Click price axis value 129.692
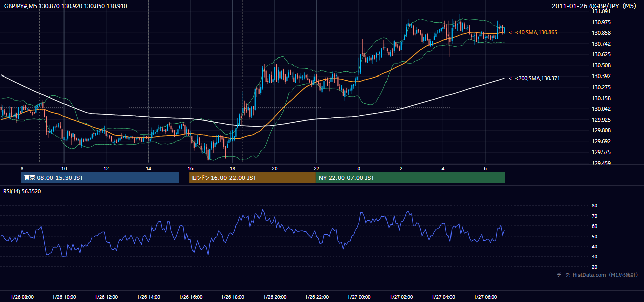 [x=601, y=141]
